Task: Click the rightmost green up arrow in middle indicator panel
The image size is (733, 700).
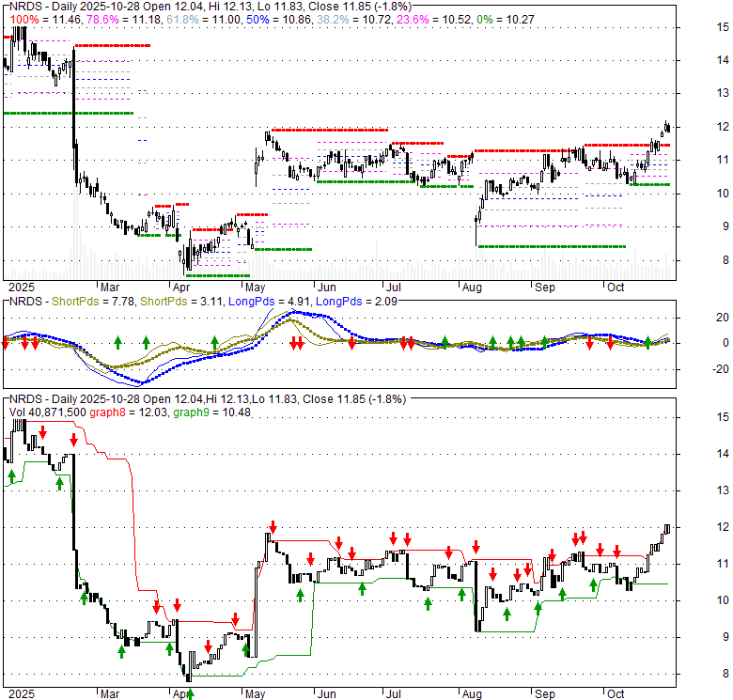Action: [x=647, y=341]
